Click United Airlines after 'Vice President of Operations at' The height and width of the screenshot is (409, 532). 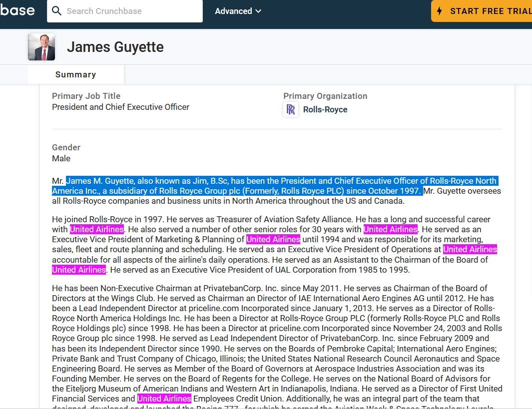pos(470,249)
